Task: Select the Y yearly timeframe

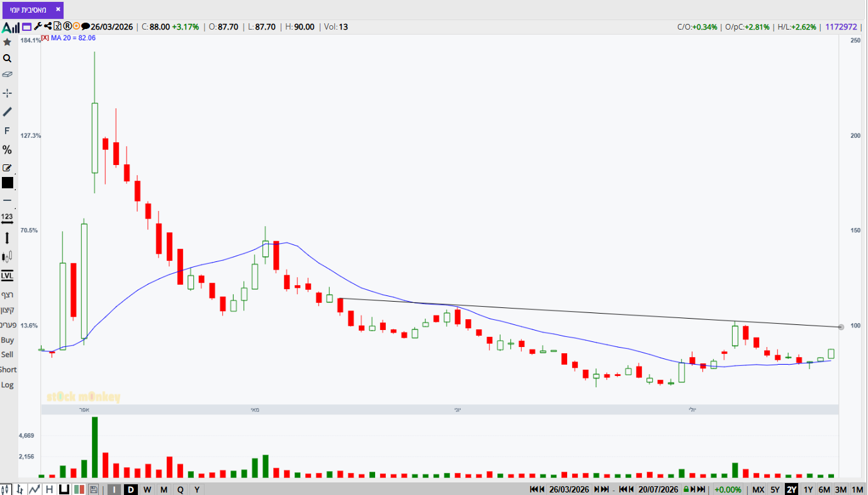Action: (x=196, y=489)
